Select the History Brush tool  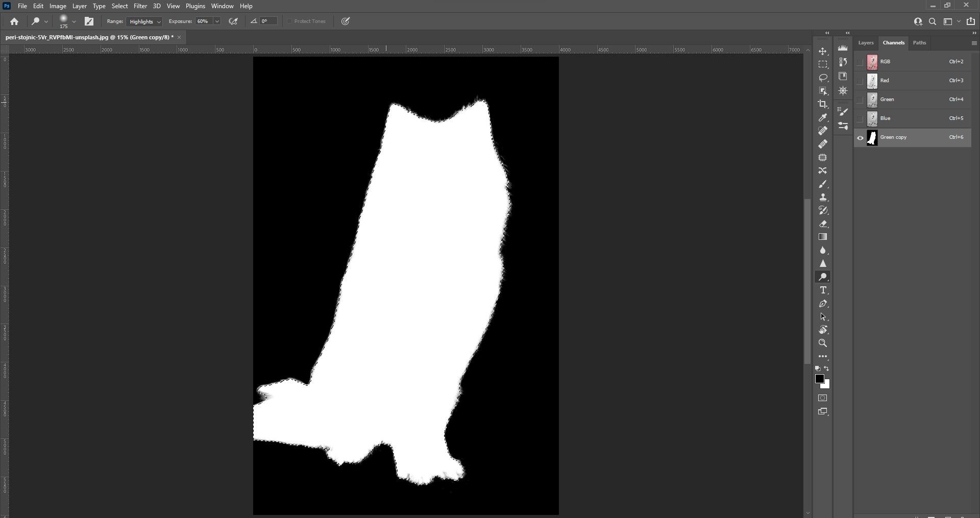pos(823,210)
